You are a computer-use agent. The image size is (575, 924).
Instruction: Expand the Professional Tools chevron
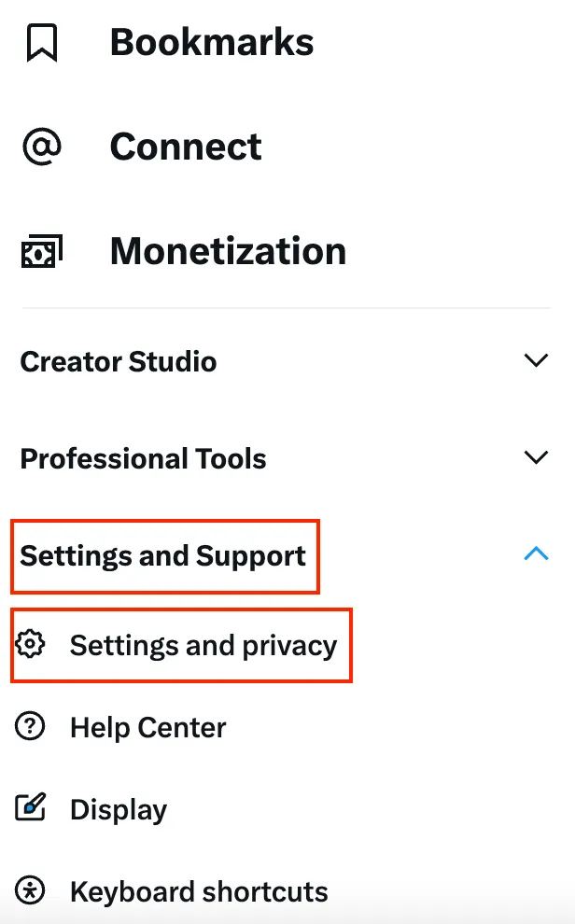pyautogui.click(x=536, y=458)
